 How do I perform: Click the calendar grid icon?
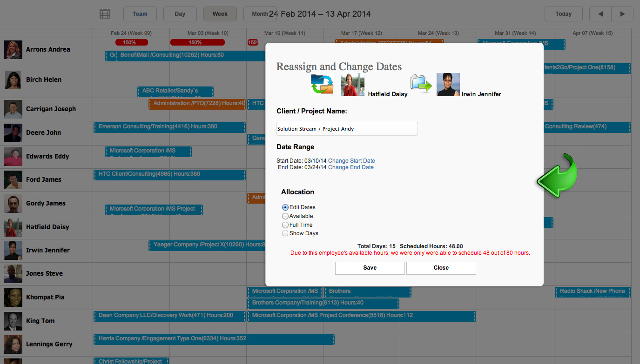[x=105, y=14]
